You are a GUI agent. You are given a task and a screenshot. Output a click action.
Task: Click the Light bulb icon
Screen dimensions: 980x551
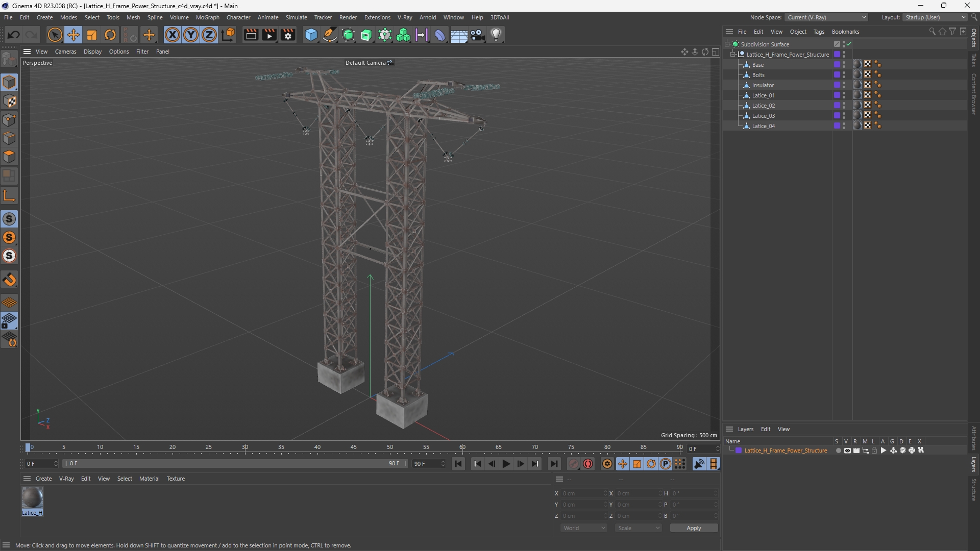click(x=496, y=35)
